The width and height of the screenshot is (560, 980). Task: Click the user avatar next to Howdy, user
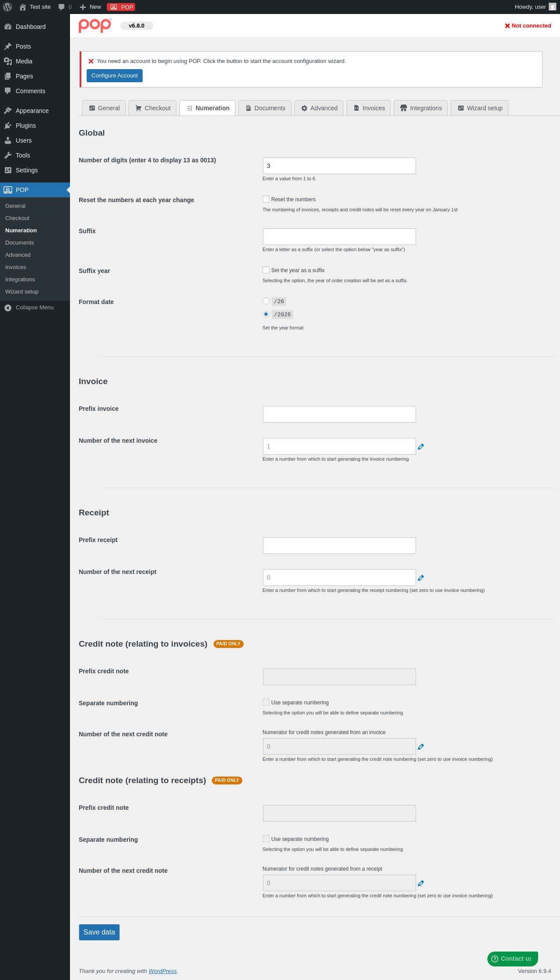(x=553, y=7)
